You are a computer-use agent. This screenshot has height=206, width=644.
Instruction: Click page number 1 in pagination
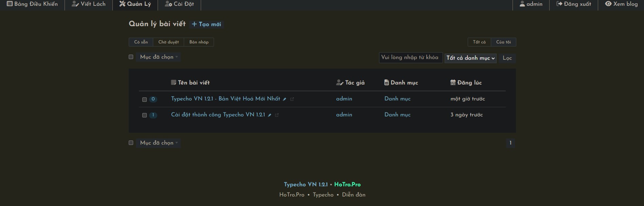511,143
